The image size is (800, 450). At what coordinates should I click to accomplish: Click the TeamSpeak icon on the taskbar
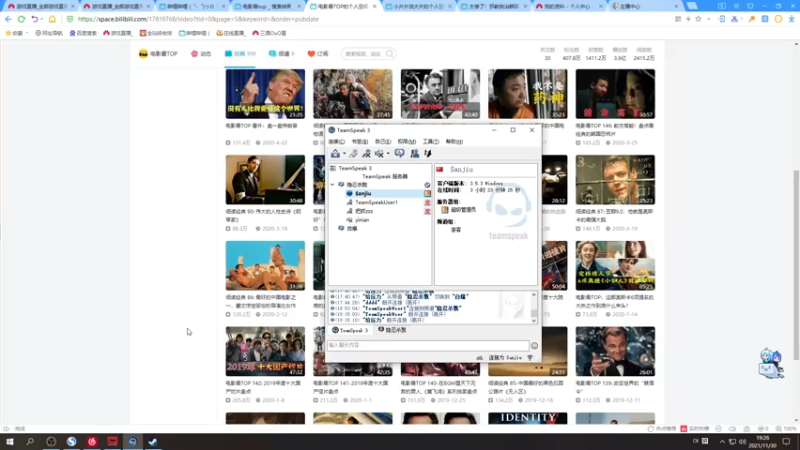(x=133, y=441)
